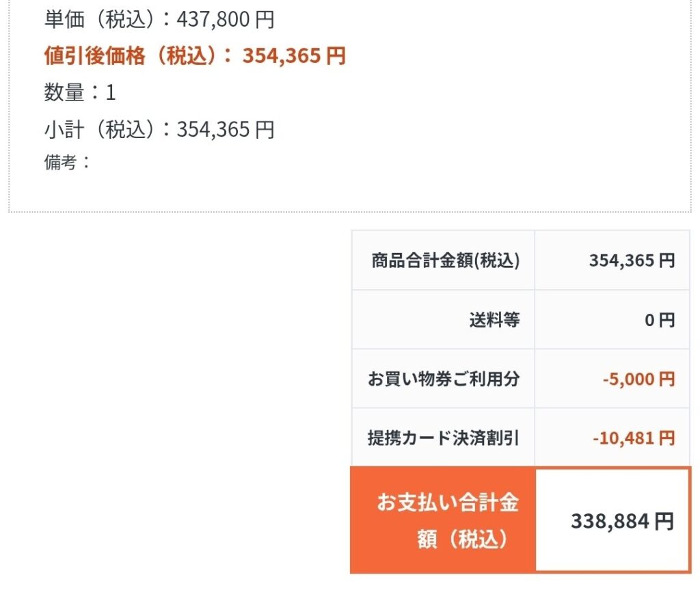This screenshot has width=700, height=590.
Task: Click the unit price amount 437,800 円
Action: click(x=226, y=20)
